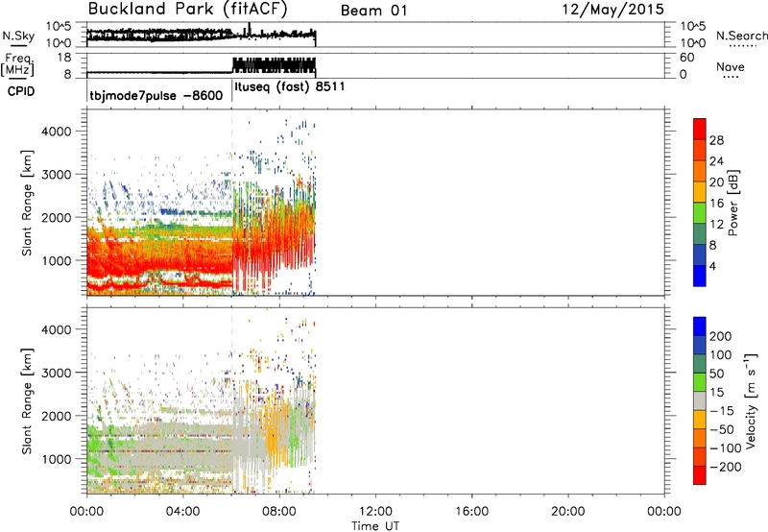The width and height of the screenshot is (768, 532).
Task: Click the '16:00' time tick label
Action: pyautogui.click(x=471, y=512)
